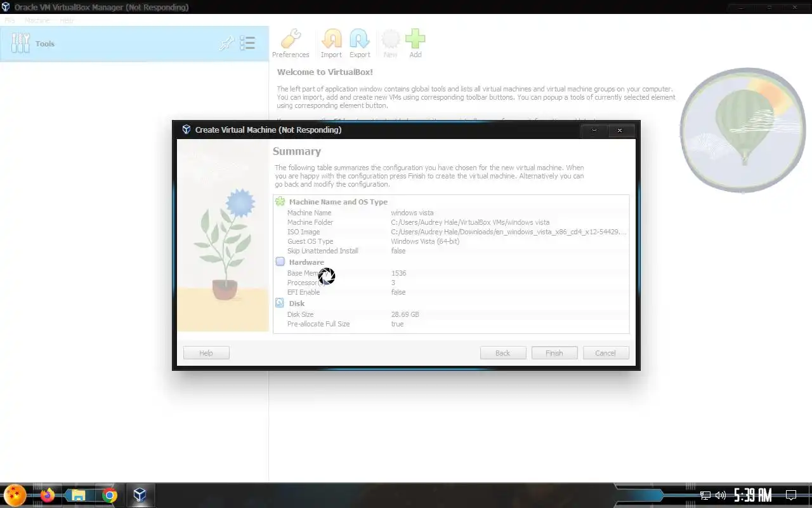Click the VirtualBox icon in dialog title bar
The height and width of the screenshot is (508, 812).
point(186,130)
